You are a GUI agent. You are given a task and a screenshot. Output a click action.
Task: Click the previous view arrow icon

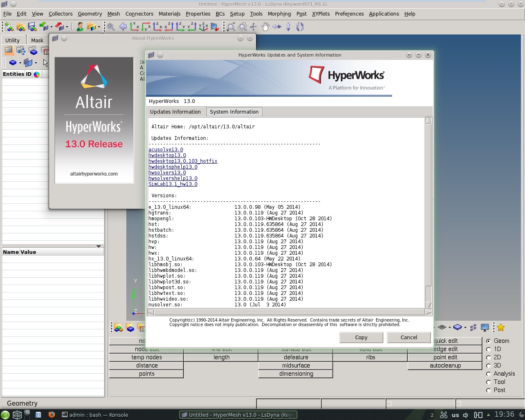(x=123, y=27)
